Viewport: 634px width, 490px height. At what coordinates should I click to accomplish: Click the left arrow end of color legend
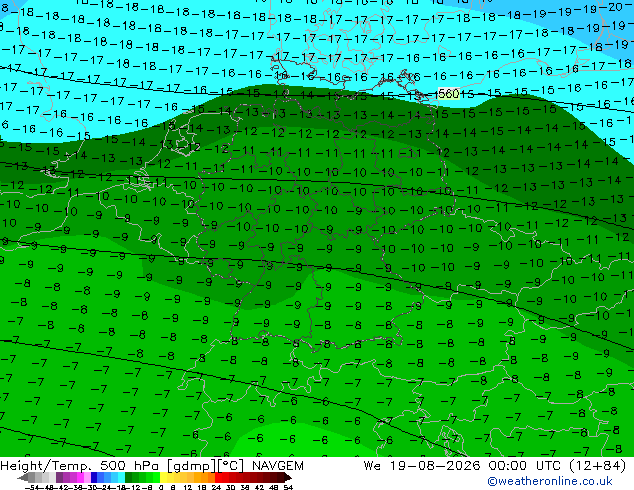(23, 478)
